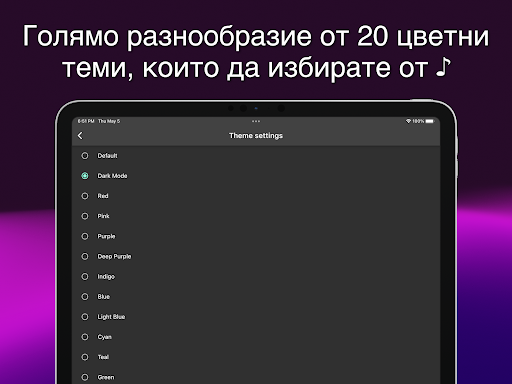512x384 pixels.
Task: Click the 'Default' label text
Action: [107, 156]
